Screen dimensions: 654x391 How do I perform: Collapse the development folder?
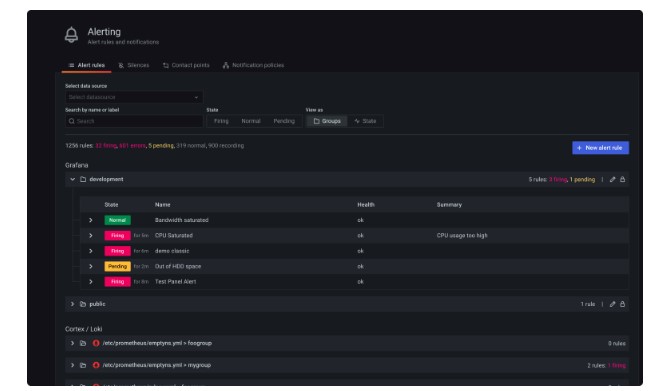click(73, 179)
